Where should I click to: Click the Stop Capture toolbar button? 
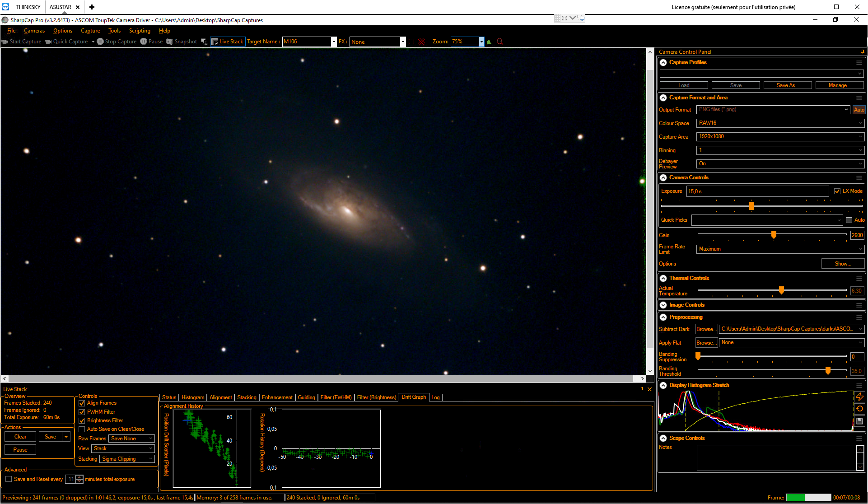coord(117,42)
